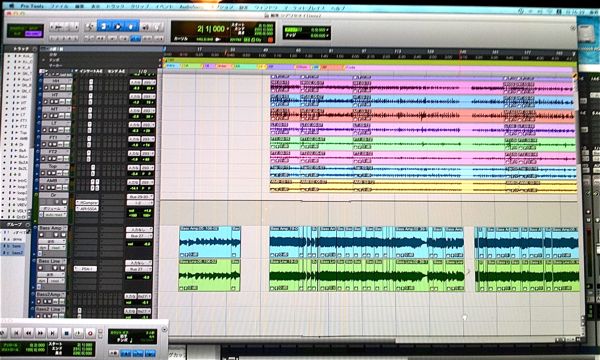Image resolution: width=600 pixels, height=360 pixels.
Task: Select the Pencil tool
Action: tap(158, 26)
